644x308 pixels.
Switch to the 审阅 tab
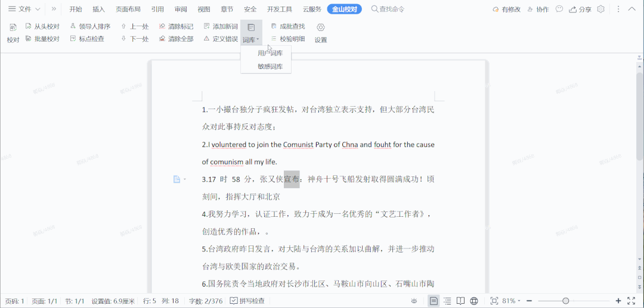181,10
